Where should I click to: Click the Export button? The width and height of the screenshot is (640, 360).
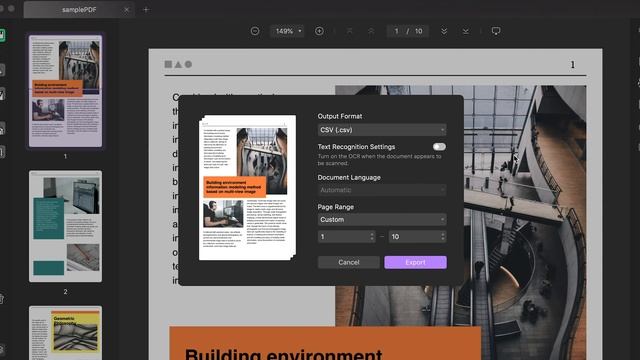[x=416, y=262]
